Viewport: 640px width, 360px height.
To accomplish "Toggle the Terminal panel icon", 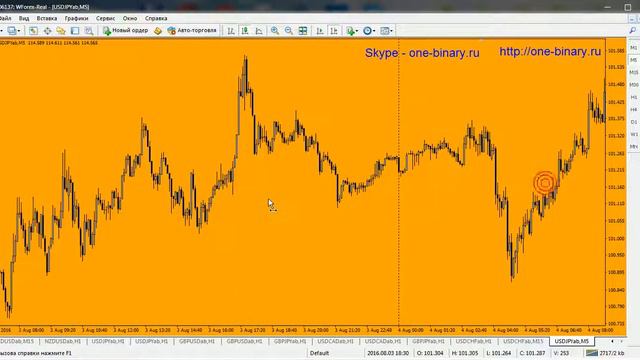I will click(75, 31).
